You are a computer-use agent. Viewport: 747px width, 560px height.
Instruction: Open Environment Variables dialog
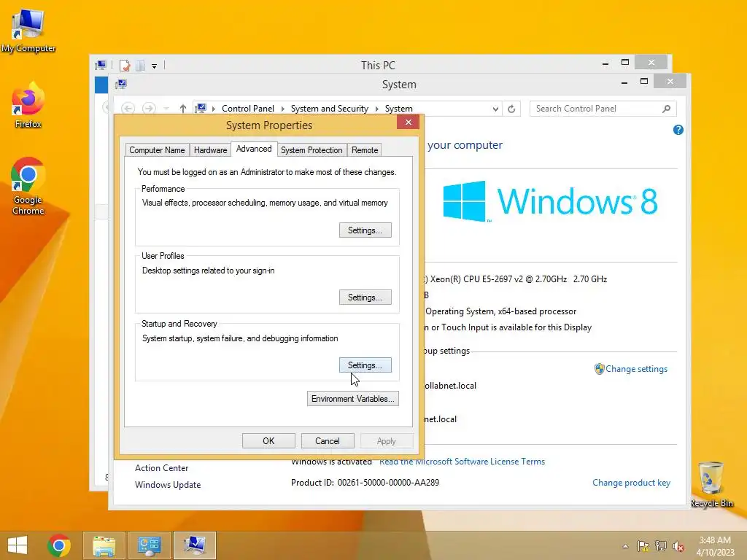pyautogui.click(x=353, y=399)
